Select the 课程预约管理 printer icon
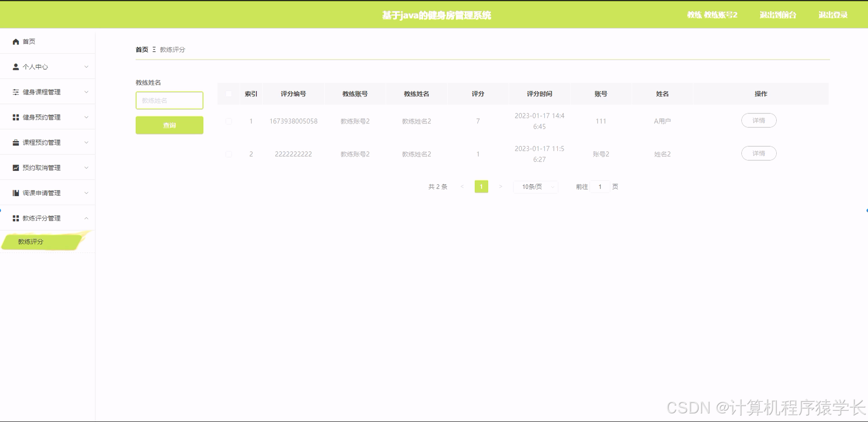Image resolution: width=868 pixels, height=422 pixels. tap(15, 142)
